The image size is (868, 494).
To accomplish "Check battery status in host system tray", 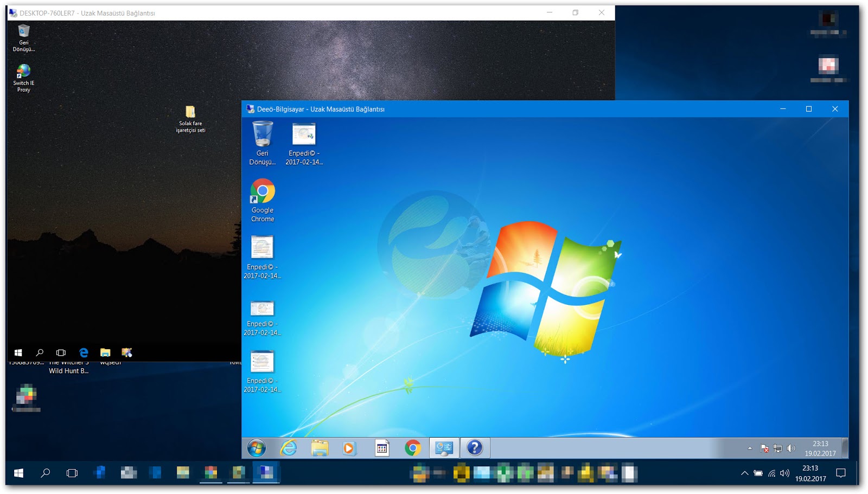I will 758,473.
